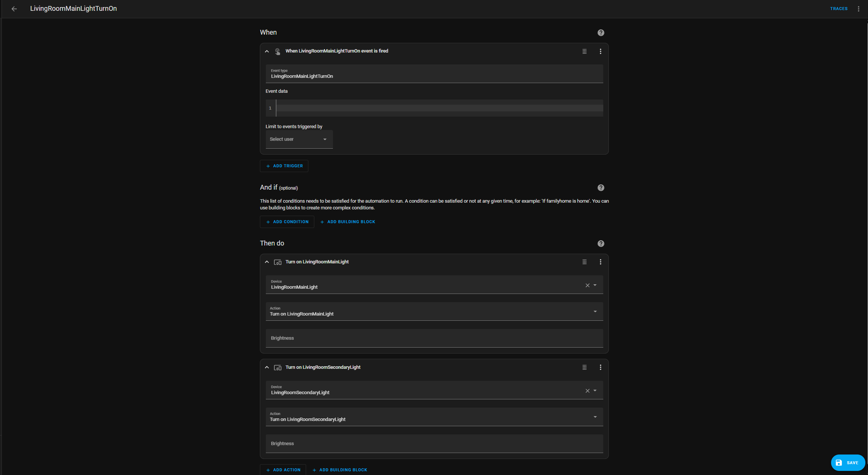Open the event trigger three-dot menu
This screenshot has height=475, width=868.
[600, 51]
